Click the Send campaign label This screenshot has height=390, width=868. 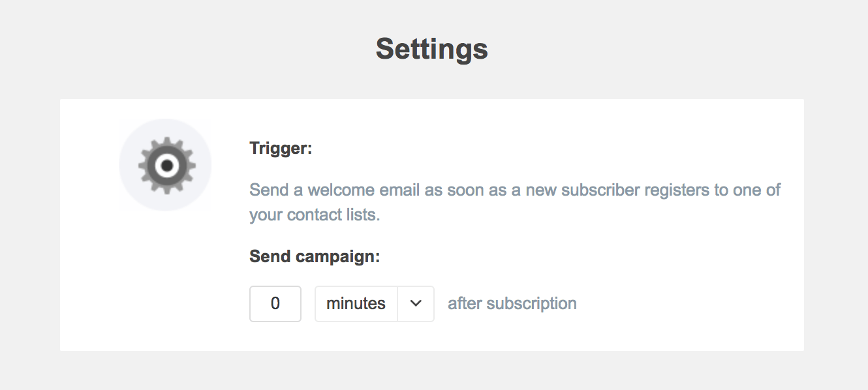coord(315,256)
